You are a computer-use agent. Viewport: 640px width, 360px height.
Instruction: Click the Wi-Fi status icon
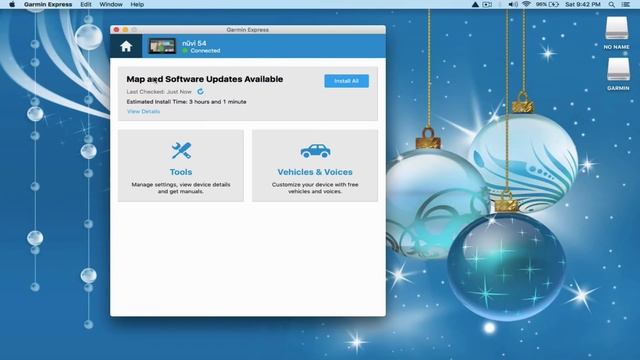(526, 4)
